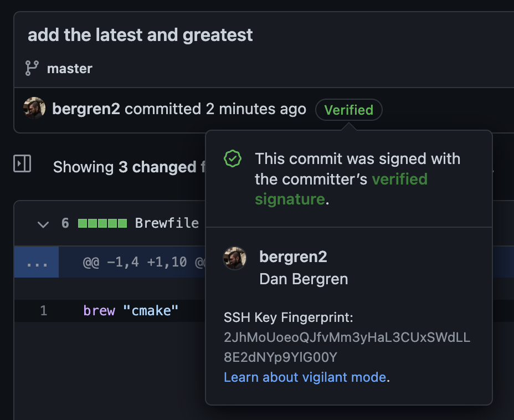Open bergren2's avatar in the signature popup

pos(235,258)
